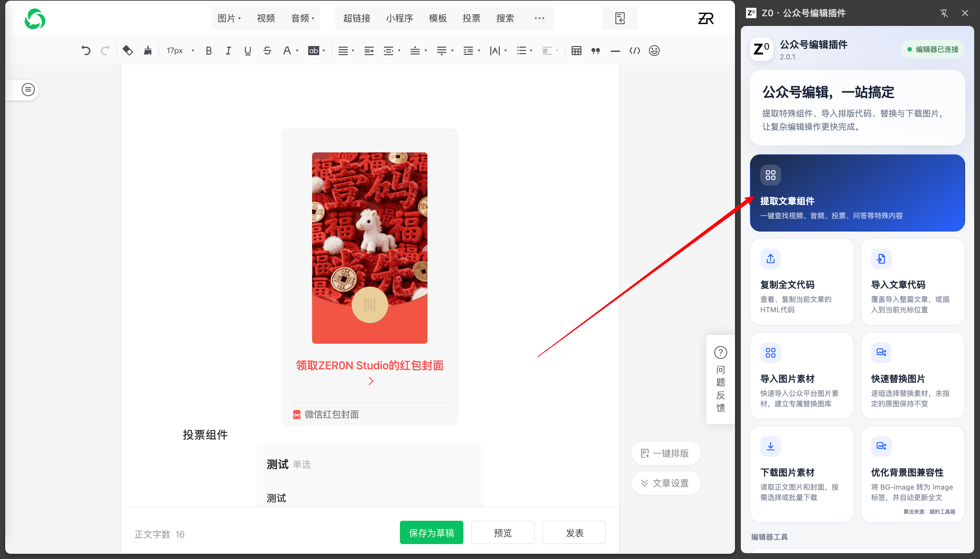Click the code view icon
Screen dimensions: 980x559
[635, 51]
